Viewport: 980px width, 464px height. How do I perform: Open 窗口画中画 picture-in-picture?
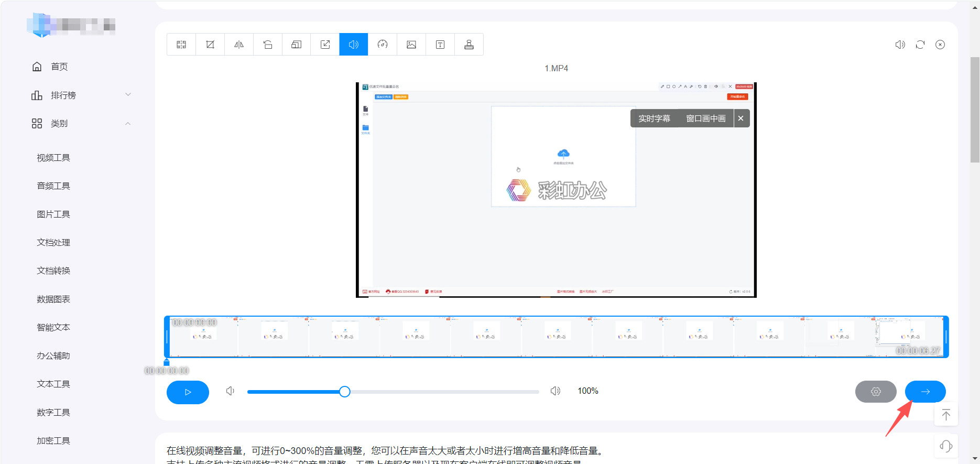(x=706, y=118)
